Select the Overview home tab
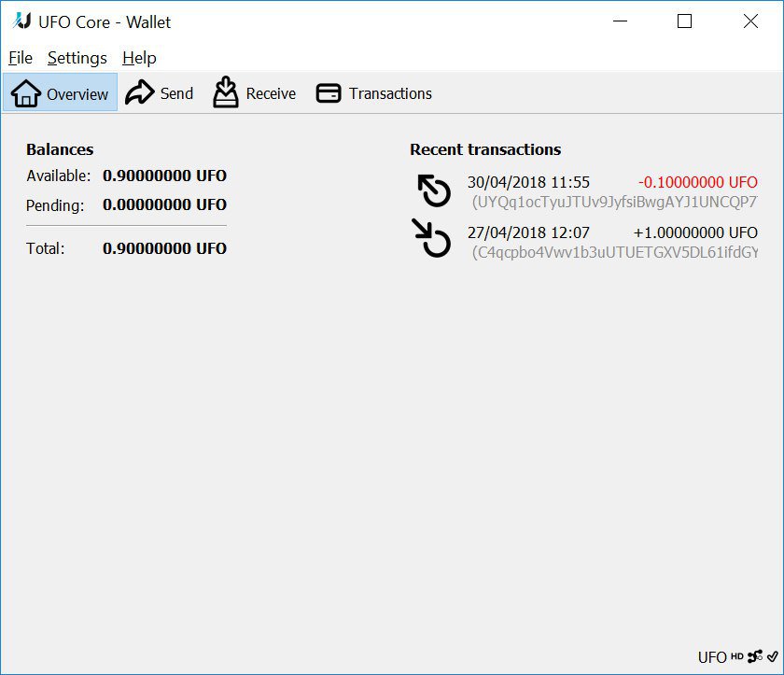 60,93
